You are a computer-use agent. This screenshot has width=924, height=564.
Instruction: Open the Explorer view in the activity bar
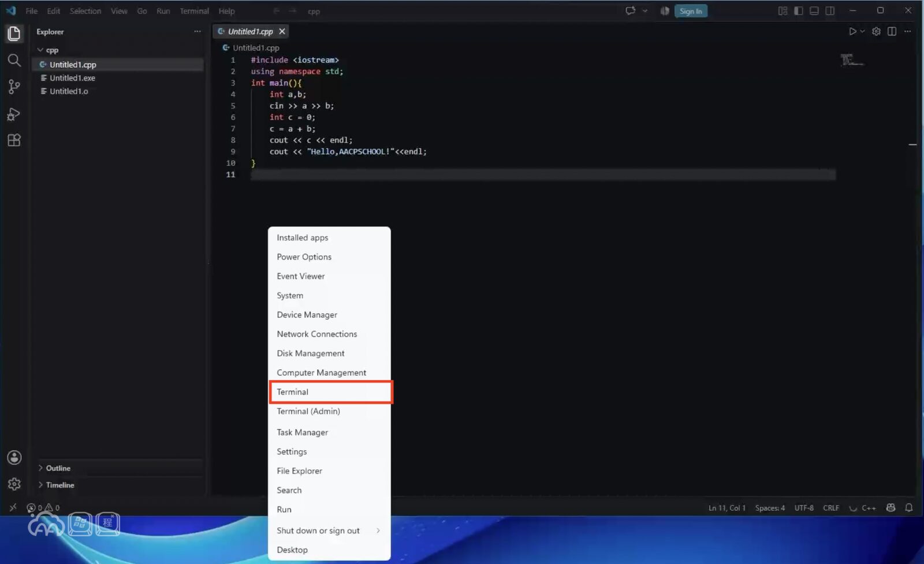pos(14,34)
